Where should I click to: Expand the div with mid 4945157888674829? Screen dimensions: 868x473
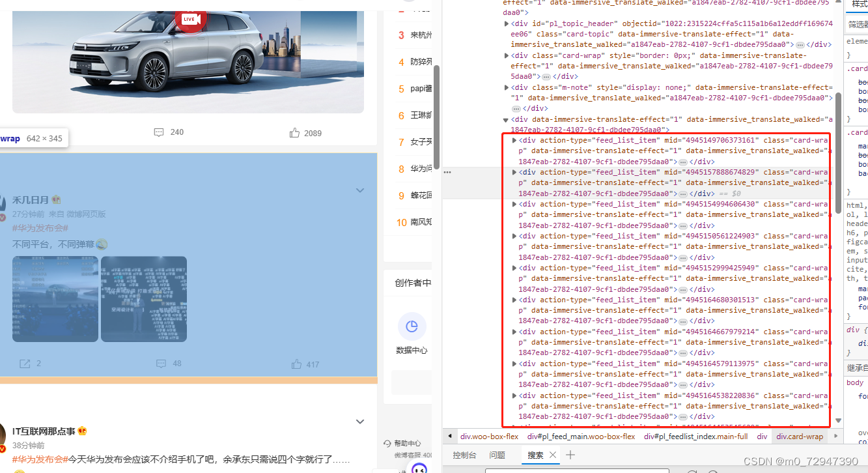point(514,172)
